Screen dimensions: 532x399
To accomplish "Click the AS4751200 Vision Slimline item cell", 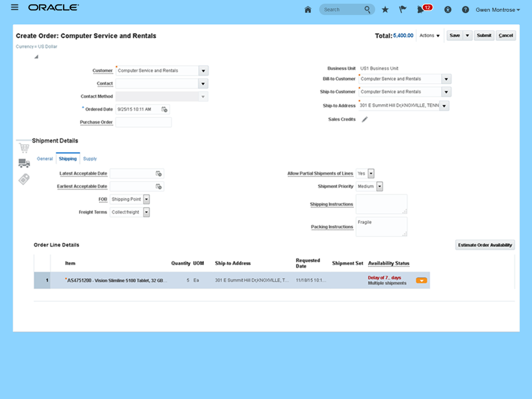I will point(115,280).
